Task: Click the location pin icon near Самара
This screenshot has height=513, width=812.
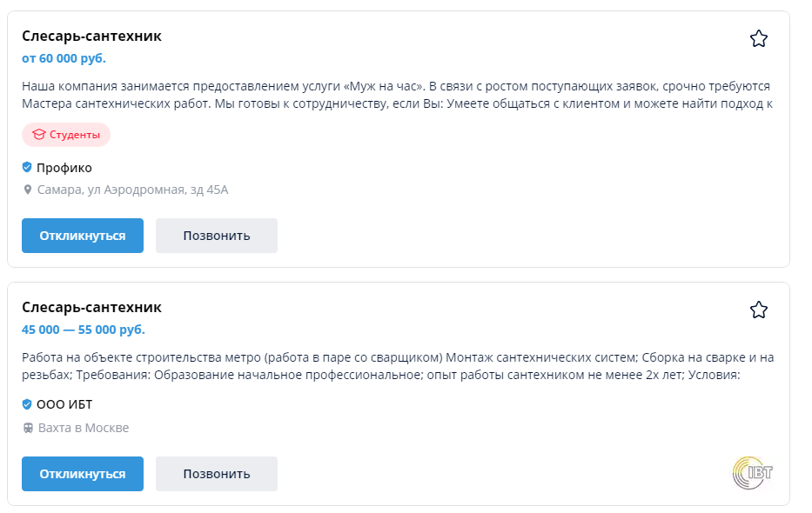Action: (28, 190)
